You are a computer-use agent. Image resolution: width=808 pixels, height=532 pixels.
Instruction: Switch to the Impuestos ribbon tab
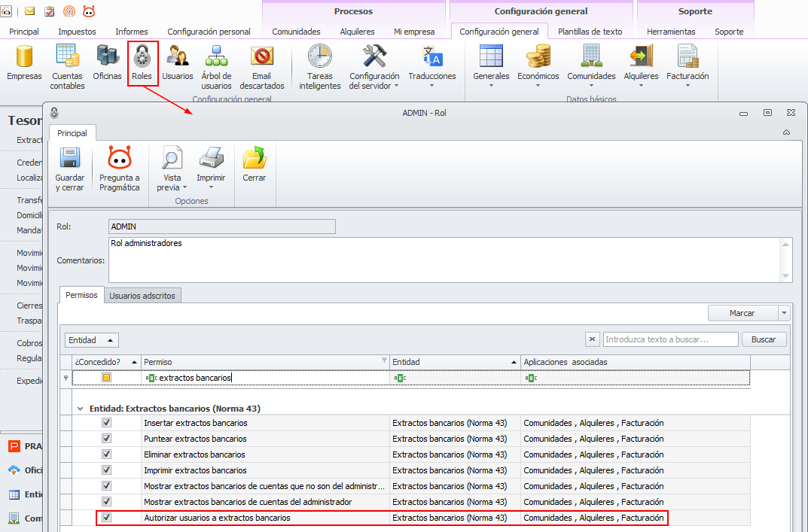(x=77, y=32)
